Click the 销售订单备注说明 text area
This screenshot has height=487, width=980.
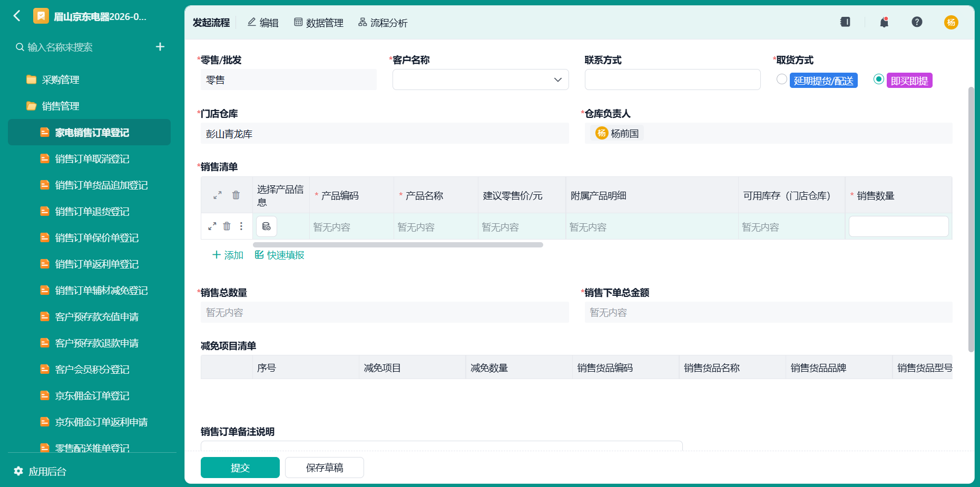442,446
